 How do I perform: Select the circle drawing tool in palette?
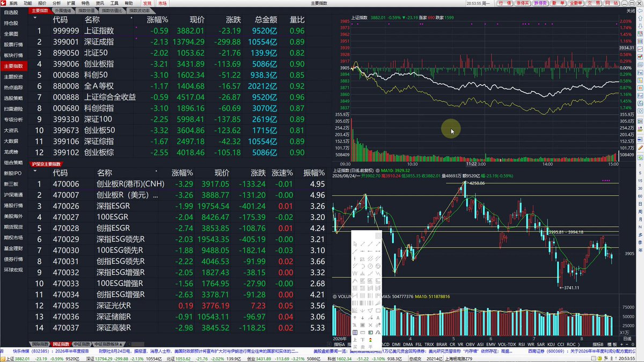[x=370, y=266]
